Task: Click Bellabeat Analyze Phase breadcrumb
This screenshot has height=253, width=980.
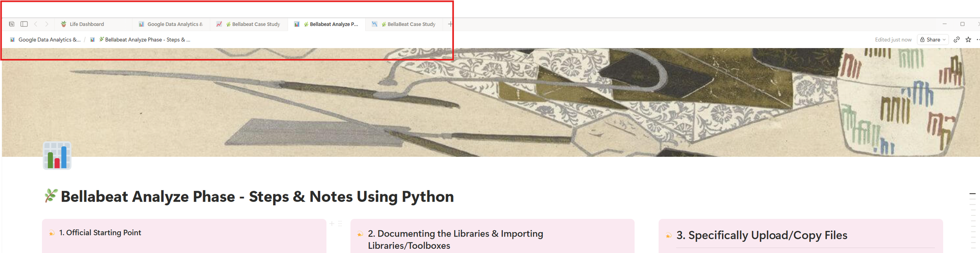Action: 140,40
